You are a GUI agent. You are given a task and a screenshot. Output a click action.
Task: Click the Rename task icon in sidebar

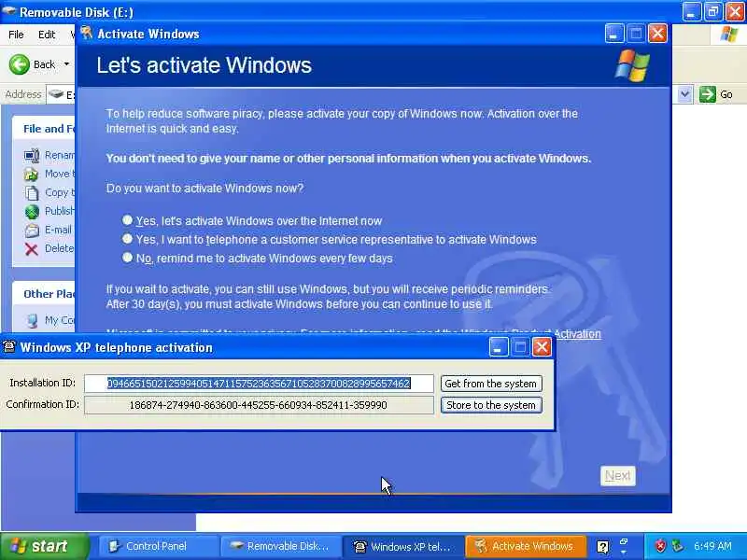coord(32,156)
